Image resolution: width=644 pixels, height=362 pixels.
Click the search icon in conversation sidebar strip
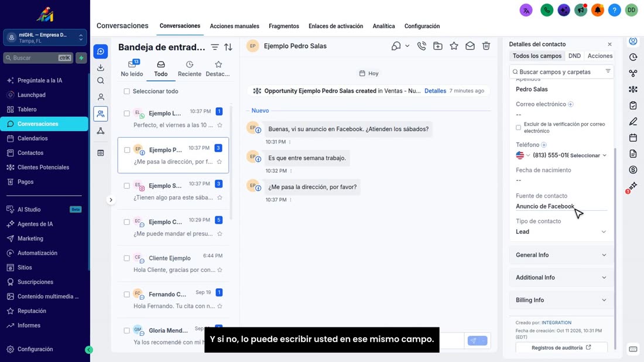point(101,81)
